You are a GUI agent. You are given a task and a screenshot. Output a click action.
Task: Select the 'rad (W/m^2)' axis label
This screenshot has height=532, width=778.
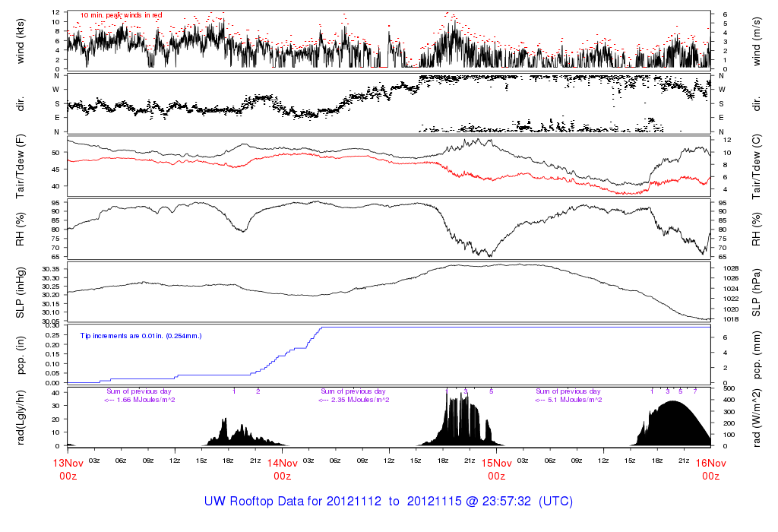tap(756, 417)
